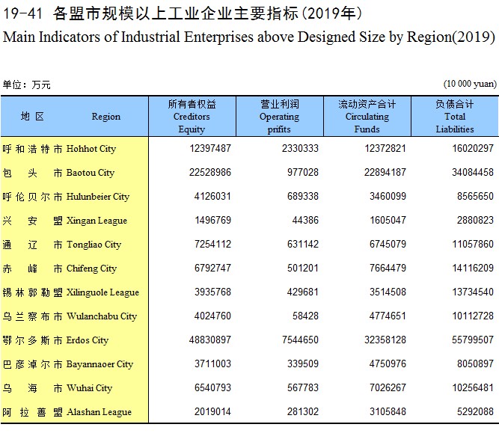Viewport: 499px width, 448px height.
Task: Select Chifeng equity value 6792747
Action: click(x=212, y=268)
